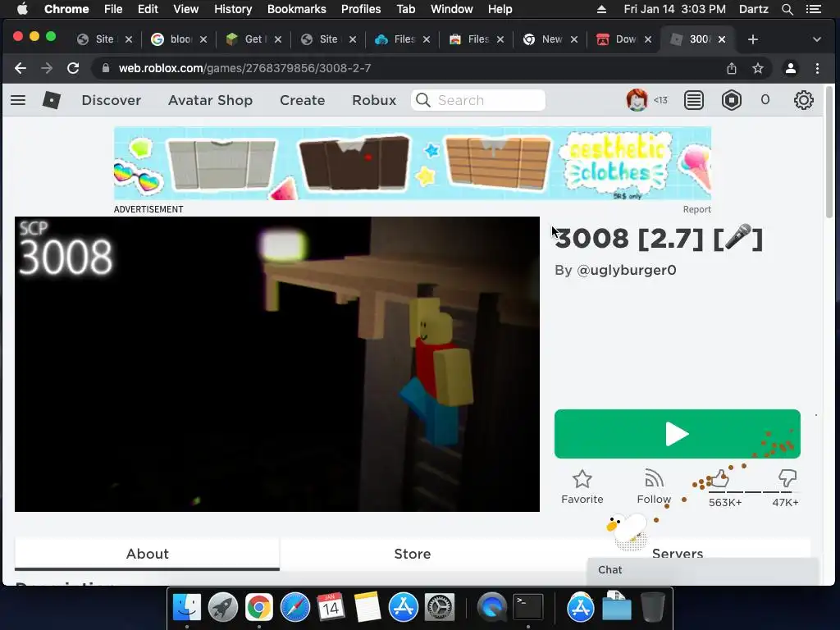Open the Apple menu
This screenshot has height=630, width=840.
tap(22, 9)
